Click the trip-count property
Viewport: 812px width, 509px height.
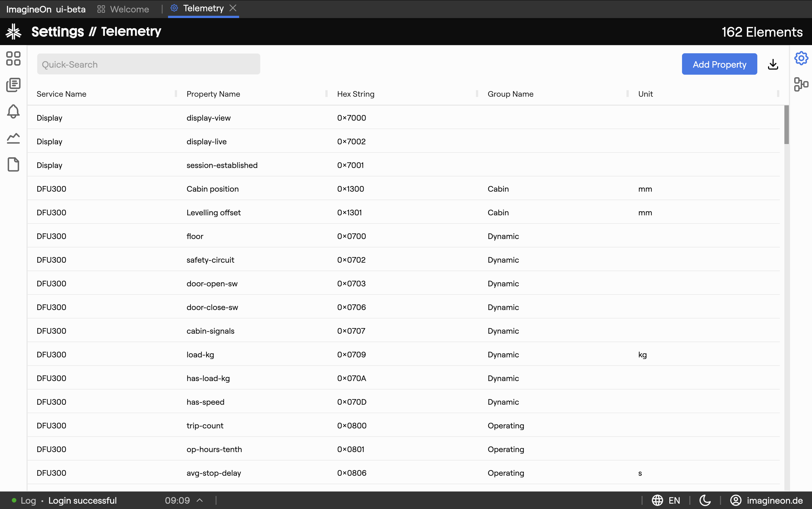coord(205,426)
